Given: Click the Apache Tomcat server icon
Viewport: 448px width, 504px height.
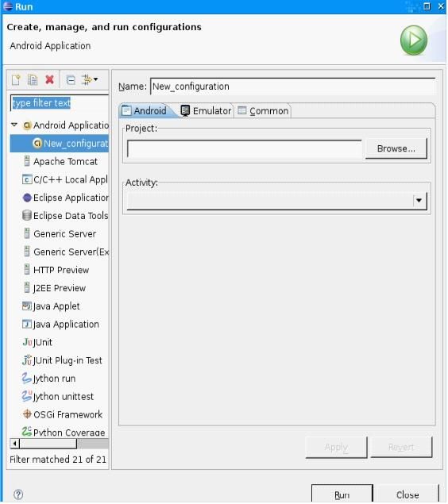Looking at the screenshot, I should (27, 161).
